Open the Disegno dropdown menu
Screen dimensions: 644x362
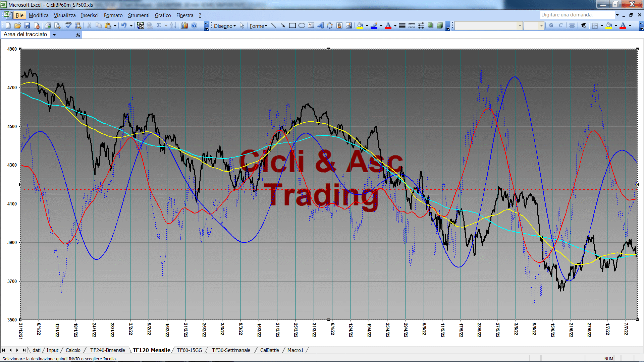(x=225, y=26)
